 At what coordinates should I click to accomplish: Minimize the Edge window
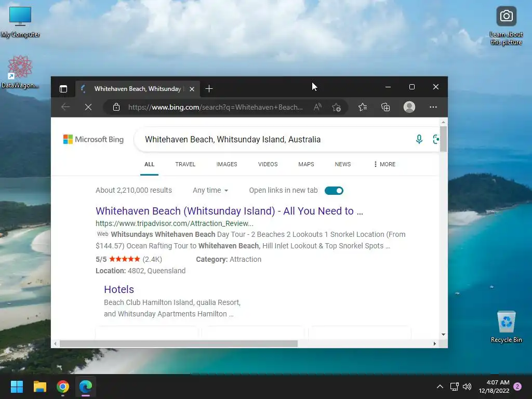pyautogui.click(x=388, y=87)
